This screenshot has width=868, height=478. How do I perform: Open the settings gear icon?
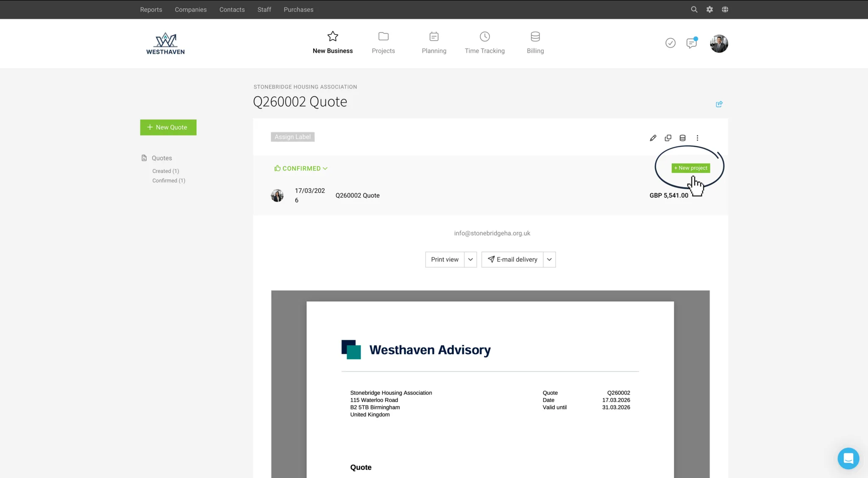coord(709,9)
